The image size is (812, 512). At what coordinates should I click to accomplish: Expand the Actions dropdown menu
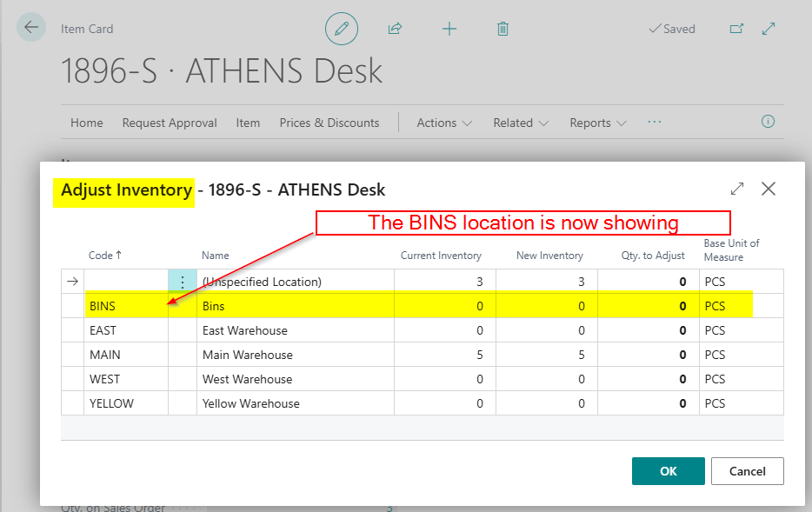444,123
